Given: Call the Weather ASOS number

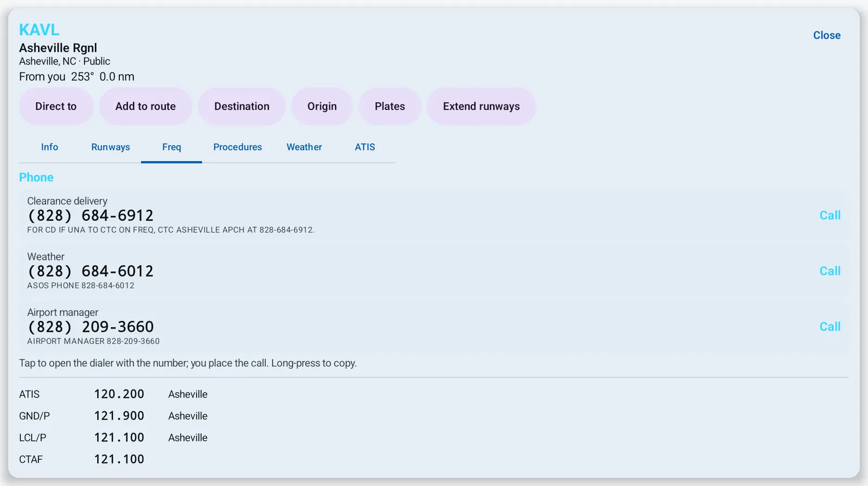Looking at the screenshot, I should [830, 271].
